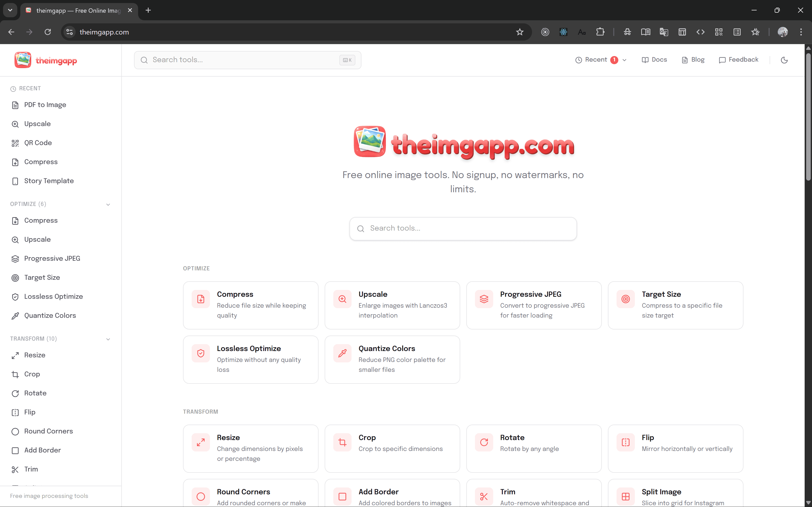Viewport: 812px width, 507px height.
Task: Select the PDF to Image tool
Action: point(45,104)
